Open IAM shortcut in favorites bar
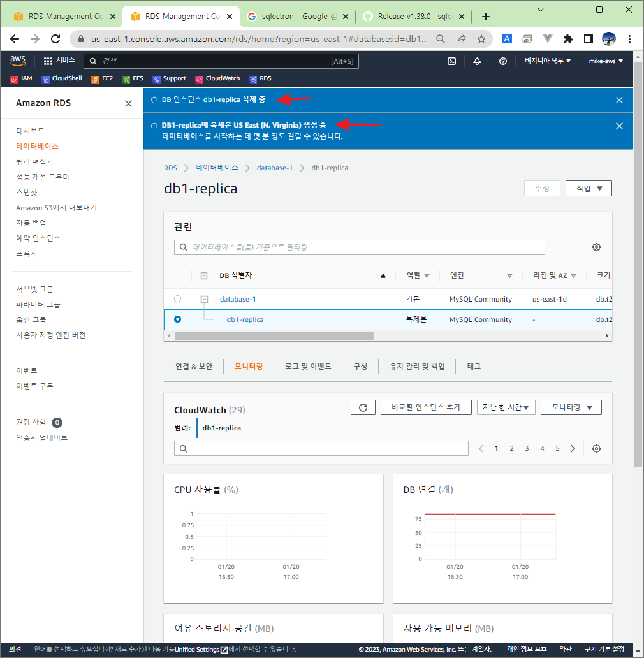 pos(22,78)
